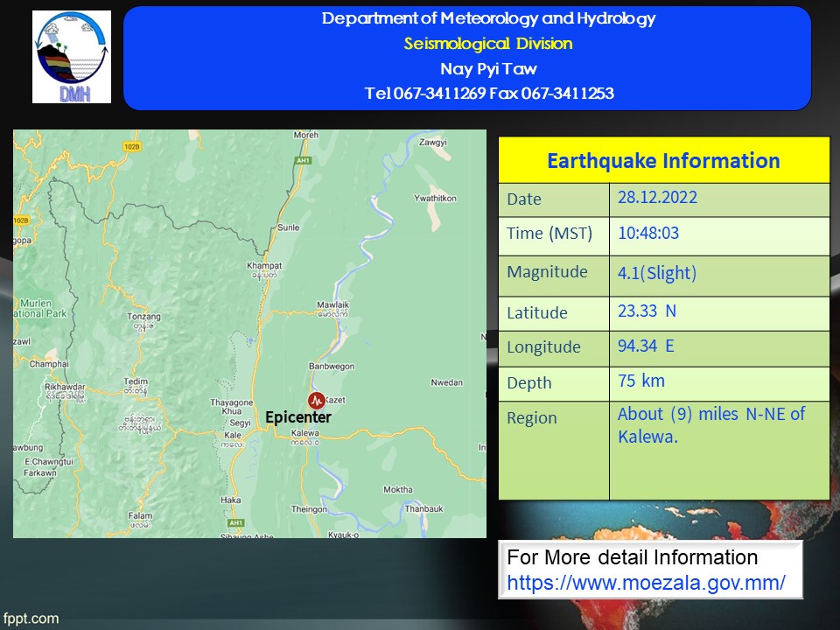The height and width of the screenshot is (630, 840).
Task: Click the fppt.com watermark text
Action: click(x=31, y=619)
